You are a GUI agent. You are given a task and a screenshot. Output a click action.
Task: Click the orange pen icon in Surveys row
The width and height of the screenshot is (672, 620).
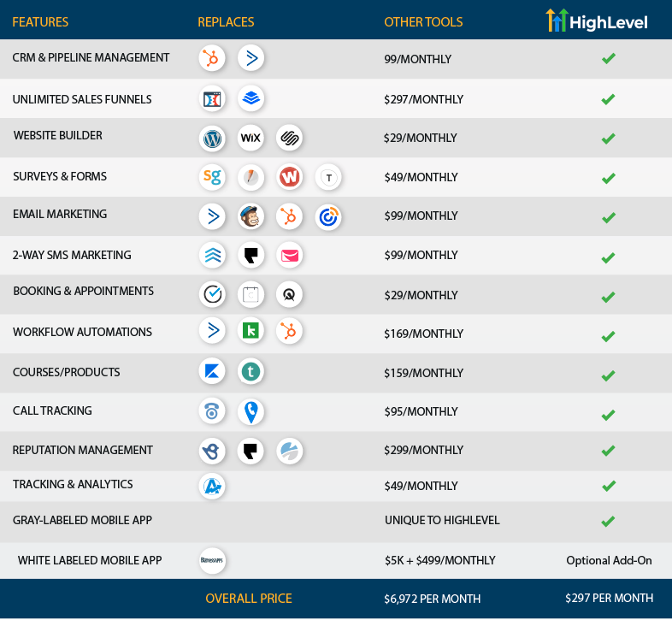(251, 177)
